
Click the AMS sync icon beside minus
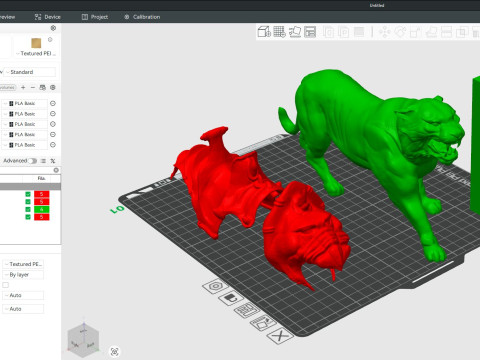pyautogui.click(x=43, y=87)
